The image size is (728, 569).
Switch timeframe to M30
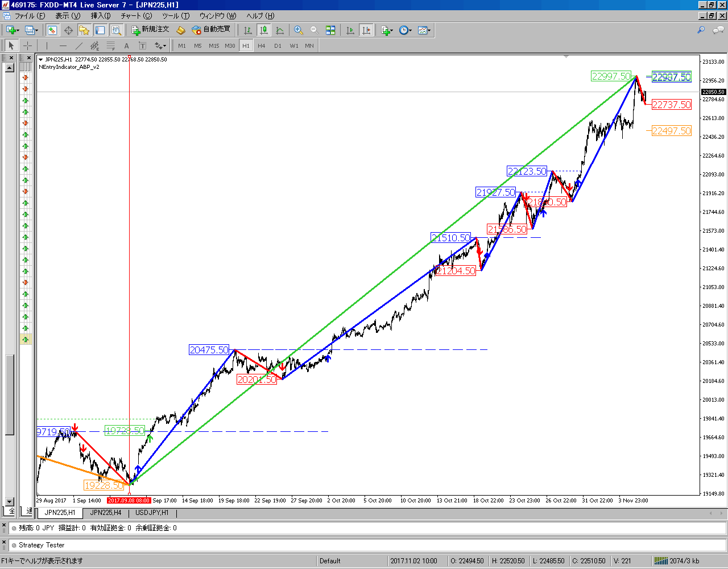[x=230, y=46]
